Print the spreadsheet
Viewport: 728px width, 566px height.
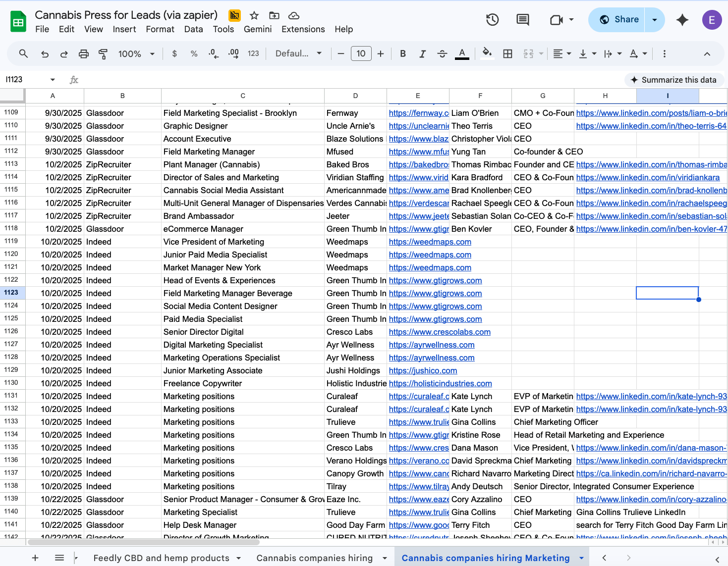pyautogui.click(x=84, y=53)
